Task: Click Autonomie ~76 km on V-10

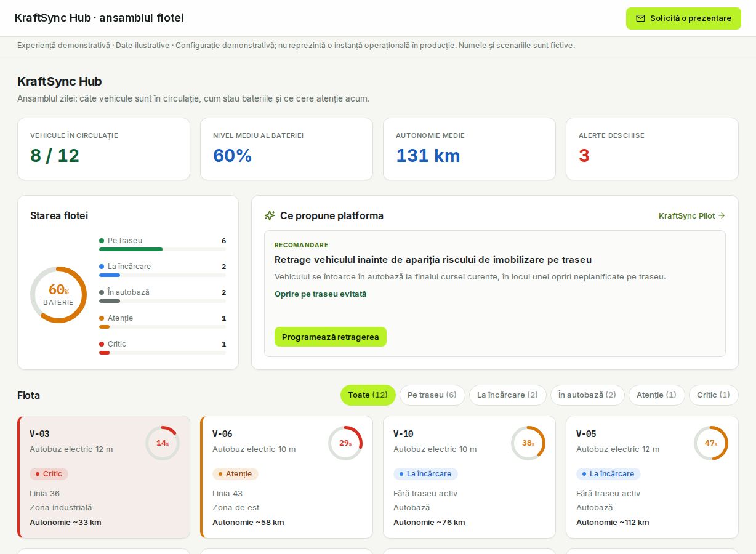Action: pyautogui.click(x=429, y=523)
